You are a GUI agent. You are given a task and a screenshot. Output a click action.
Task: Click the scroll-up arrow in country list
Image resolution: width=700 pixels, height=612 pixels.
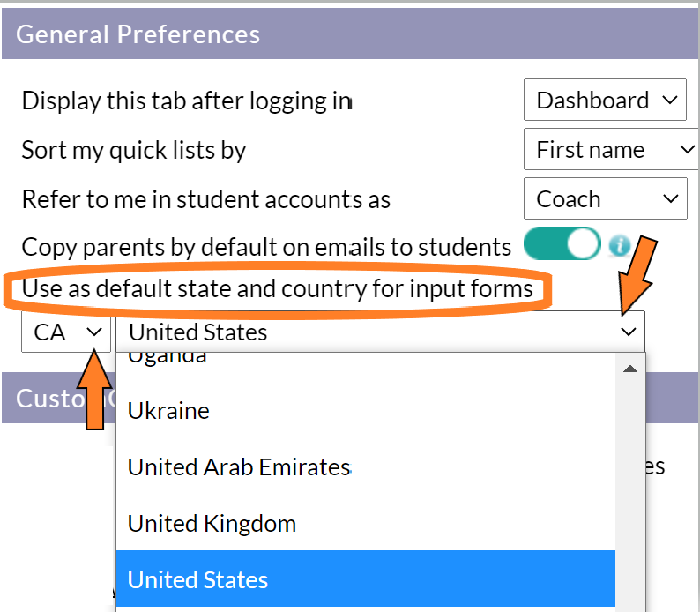coord(629,369)
